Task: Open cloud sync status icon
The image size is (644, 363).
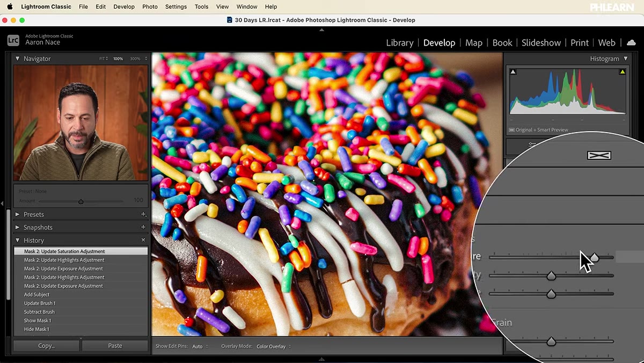Action: click(631, 42)
